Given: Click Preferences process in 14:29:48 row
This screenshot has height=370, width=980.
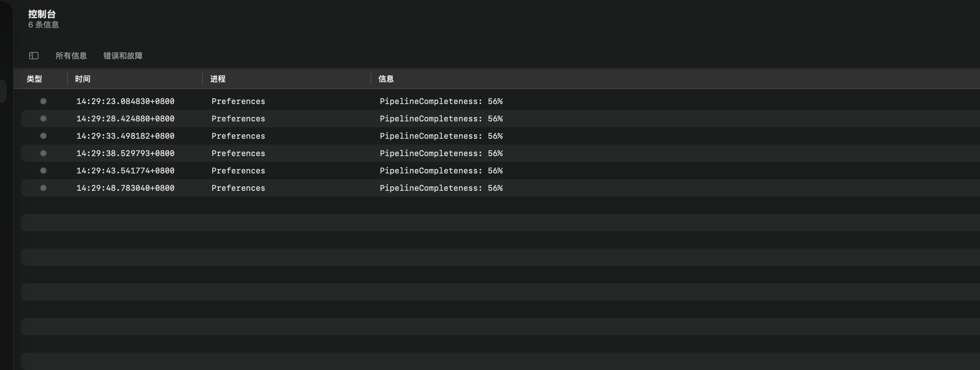Looking at the screenshot, I should point(238,188).
